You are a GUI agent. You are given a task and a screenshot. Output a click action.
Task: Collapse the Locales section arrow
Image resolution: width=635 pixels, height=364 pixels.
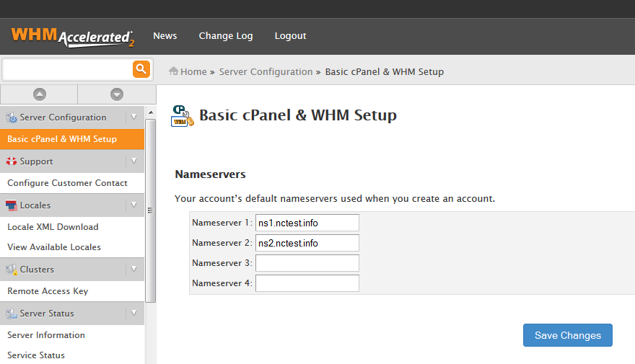134,205
